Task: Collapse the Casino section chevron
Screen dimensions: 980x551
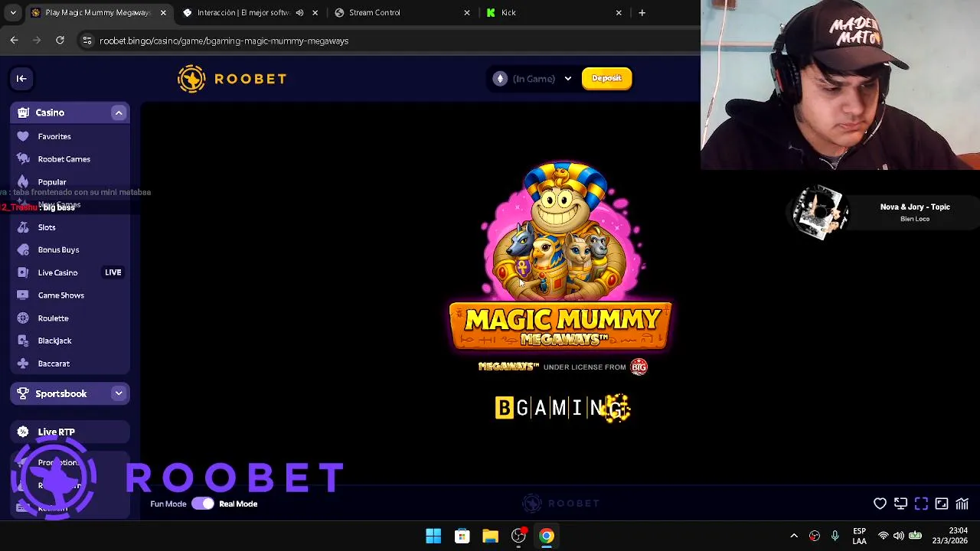Action: pyautogui.click(x=119, y=112)
